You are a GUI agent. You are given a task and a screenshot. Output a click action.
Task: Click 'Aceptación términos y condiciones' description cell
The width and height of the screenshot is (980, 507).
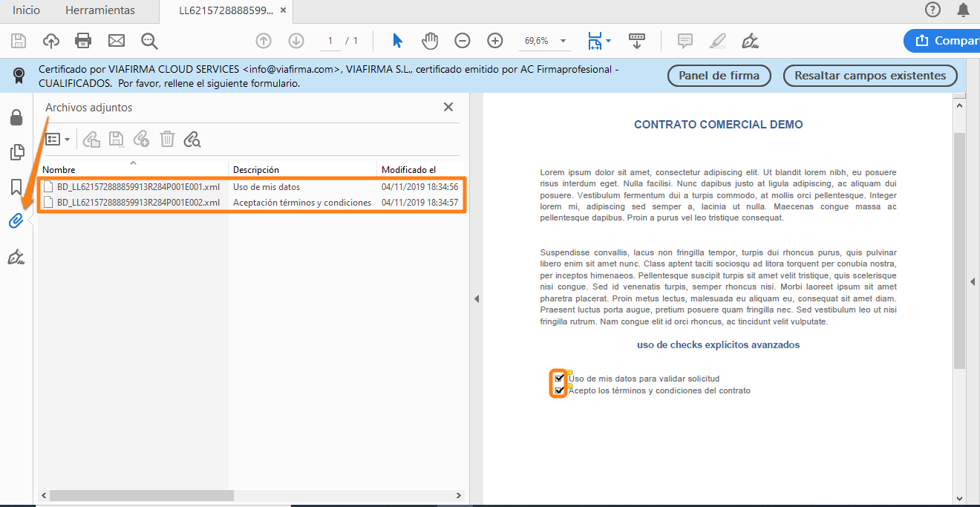[x=302, y=202]
